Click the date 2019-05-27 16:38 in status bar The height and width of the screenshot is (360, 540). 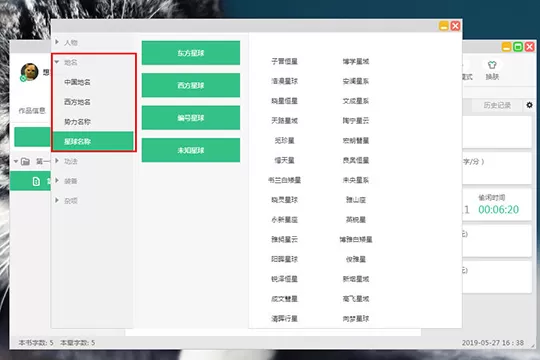tap(492, 342)
